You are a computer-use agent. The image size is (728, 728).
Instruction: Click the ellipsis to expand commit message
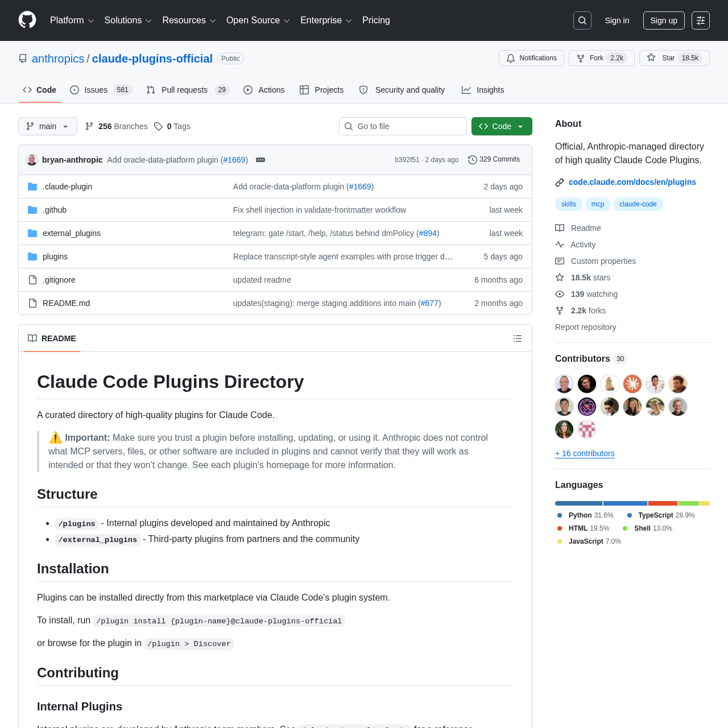click(260, 160)
